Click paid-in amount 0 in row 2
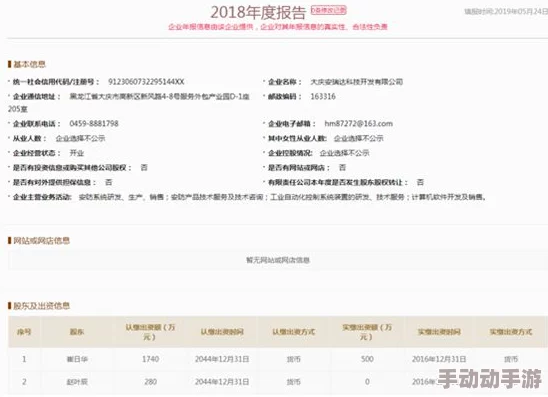The width and height of the screenshot is (548, 397). click(x=367, y=382)
